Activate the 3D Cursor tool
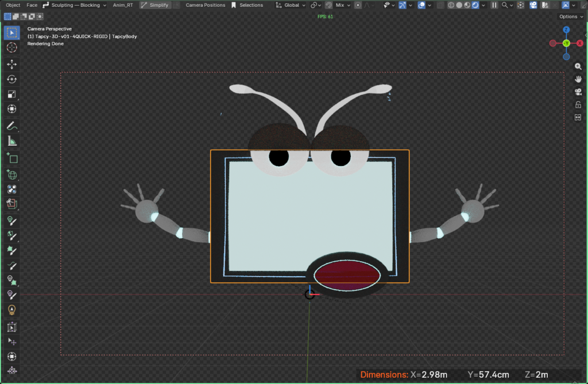This screenshot has height=384, width=588. (x=11, y=48)
